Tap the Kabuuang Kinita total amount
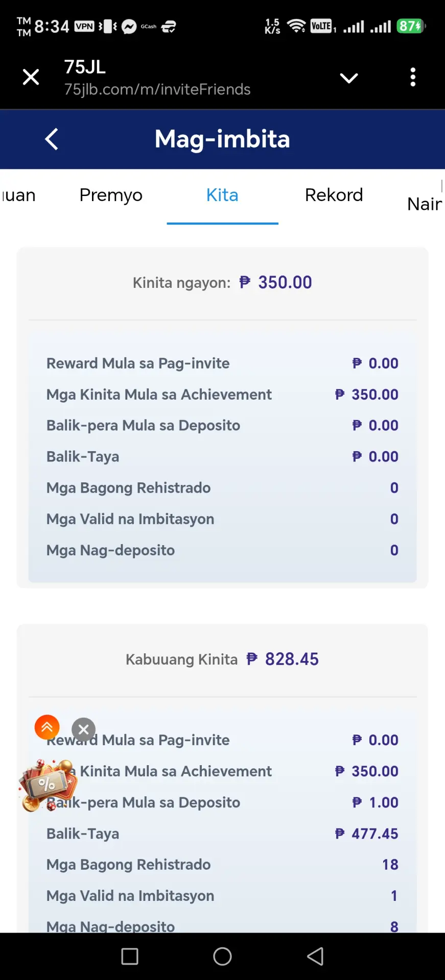The height and width of the screenshot is (980, 445). (x=283, y=659)
